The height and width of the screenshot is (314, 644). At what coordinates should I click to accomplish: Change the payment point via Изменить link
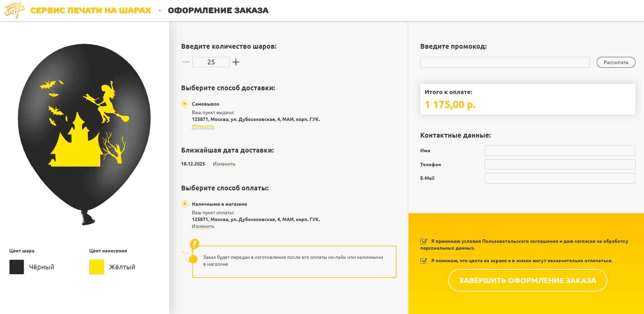tap(203, 226)
